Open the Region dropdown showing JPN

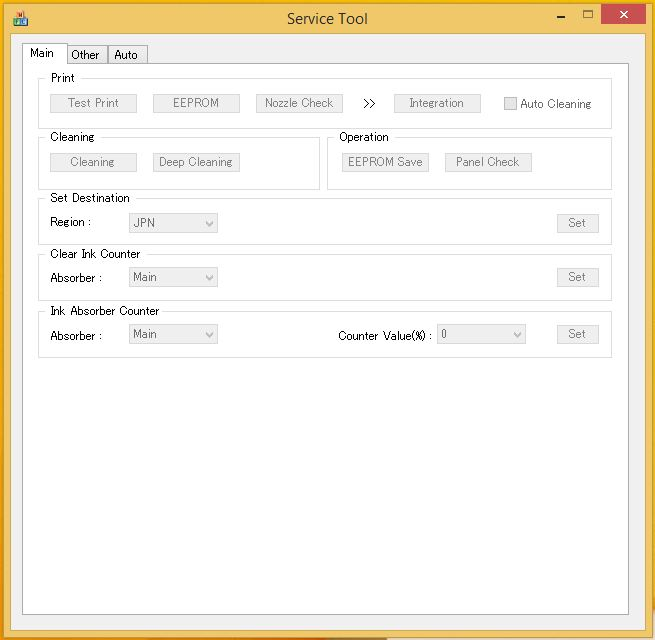click(173, 223)
